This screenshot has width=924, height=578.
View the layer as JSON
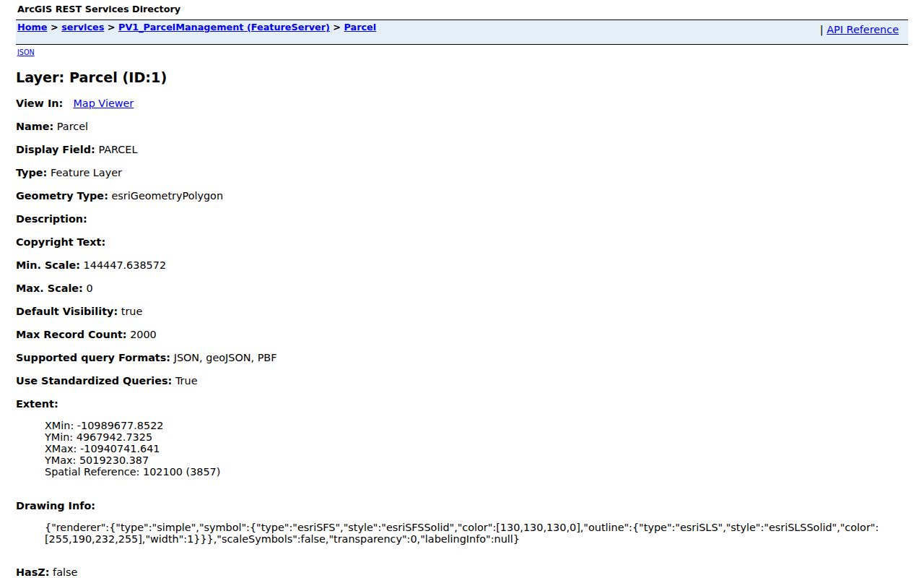click(25, 52)
